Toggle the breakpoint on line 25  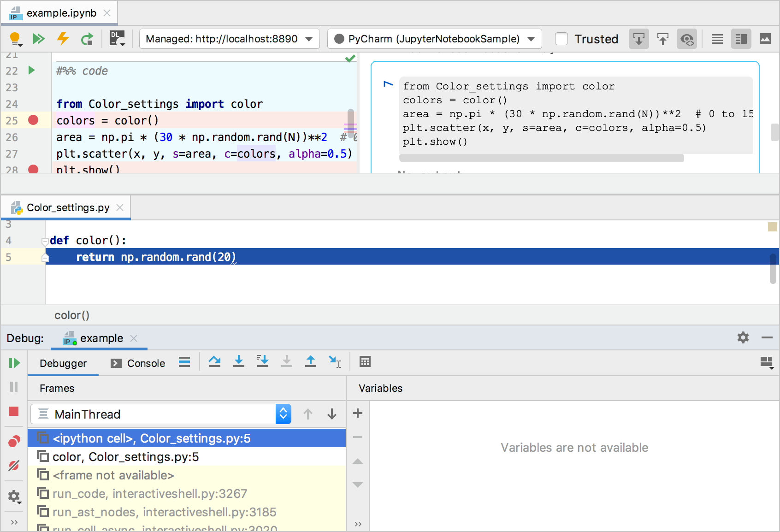(32, 120)
